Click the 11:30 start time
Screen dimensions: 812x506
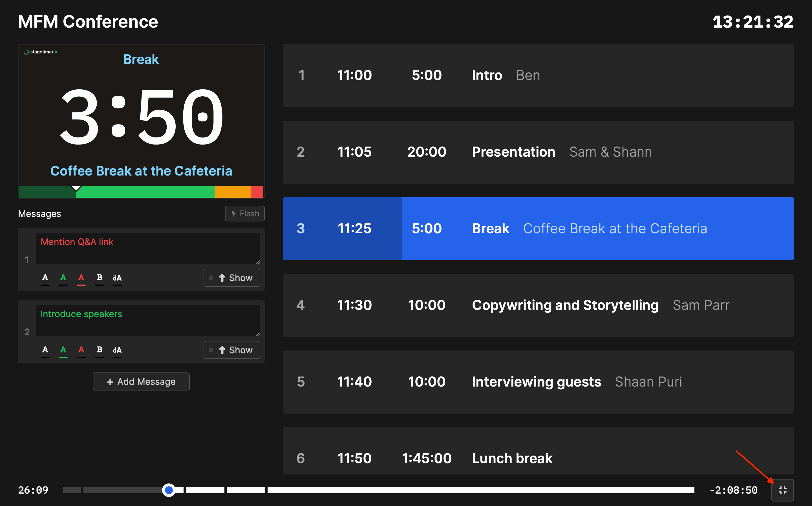pos(354,305)
